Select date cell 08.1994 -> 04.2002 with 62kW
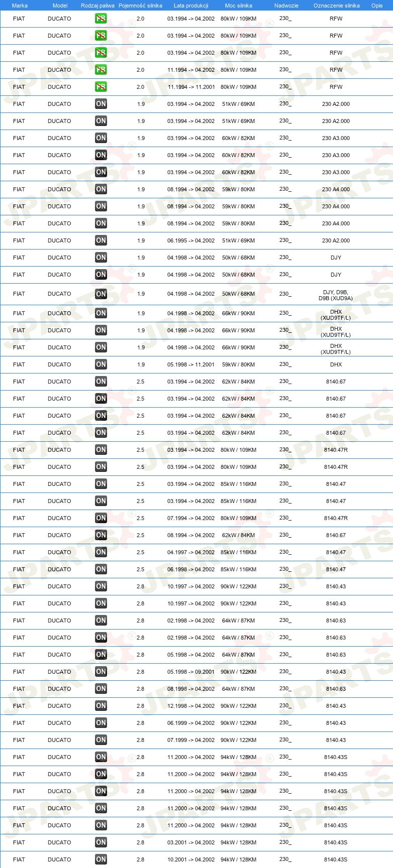Screen dimensions: 393x868 (191, 535)
